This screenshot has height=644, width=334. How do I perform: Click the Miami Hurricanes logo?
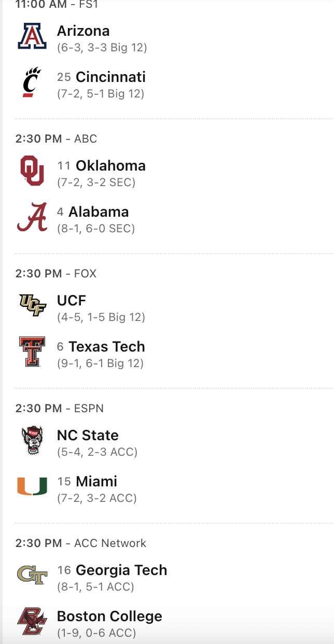(32, 486)
